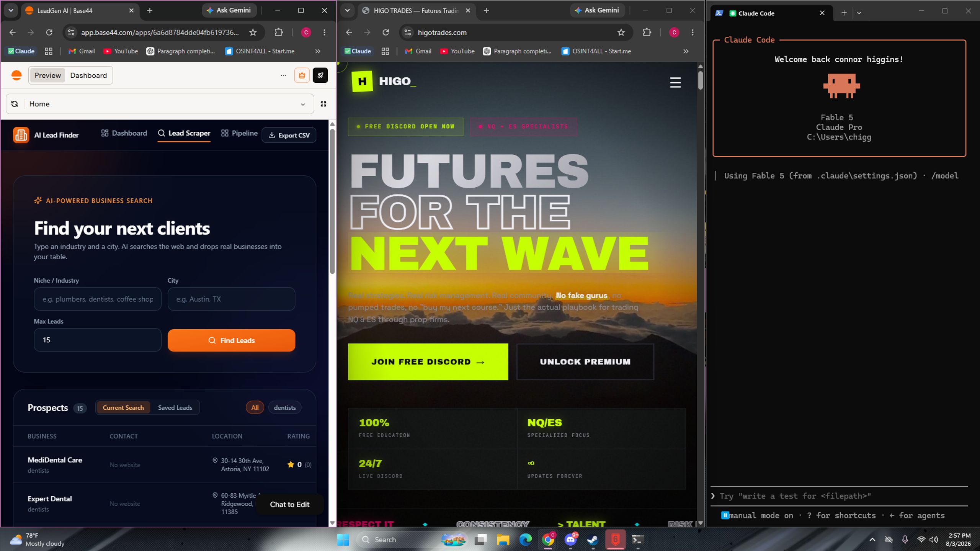Click the Expert Dental business name
Viewport: 980px width, 551px height.
[50, 499]
